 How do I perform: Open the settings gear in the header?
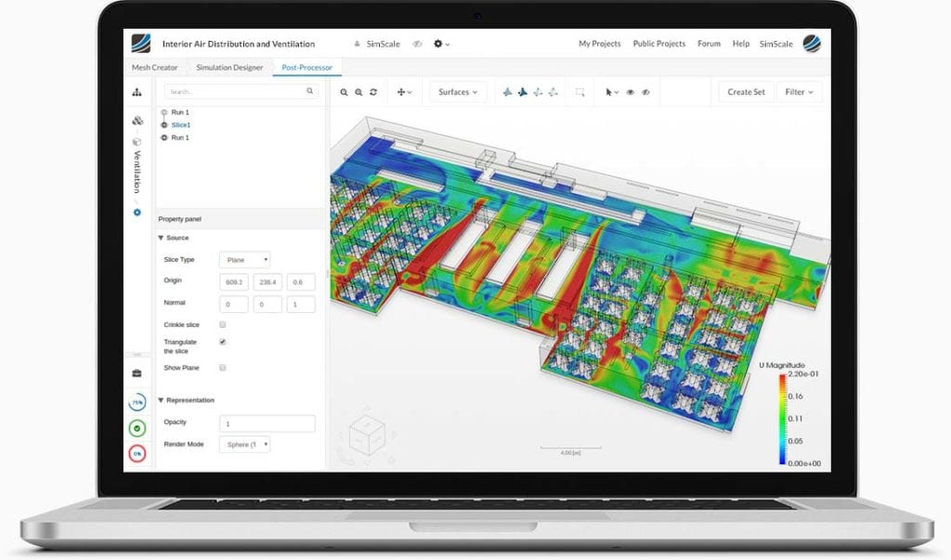436,44
